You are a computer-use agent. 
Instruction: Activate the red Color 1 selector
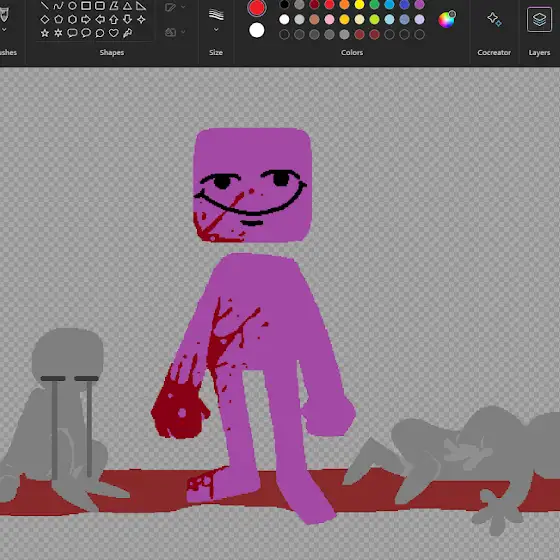click(256, 8)
